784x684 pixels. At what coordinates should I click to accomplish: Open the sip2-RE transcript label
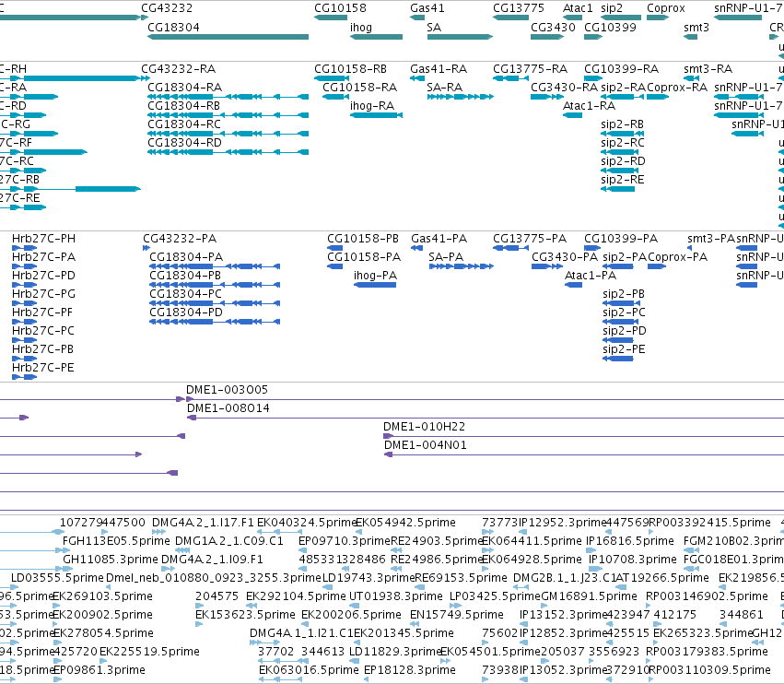tap(623, 180)
